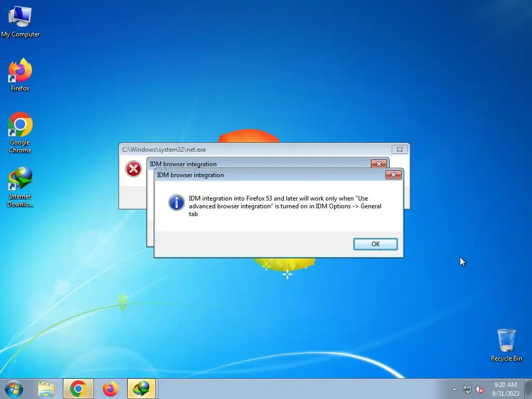Switch to Internet Download Manager taskbar button
Viewport: 532px width, 399px height.
[x=141, y=389]
